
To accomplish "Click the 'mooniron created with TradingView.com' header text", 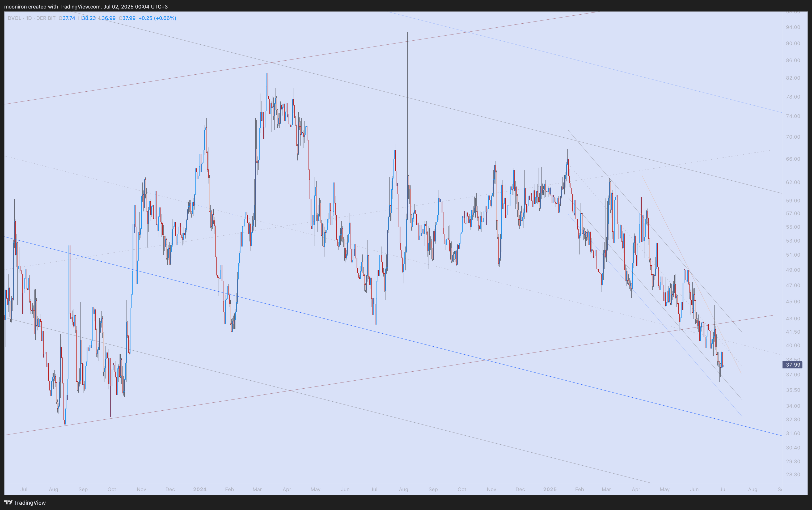I will pyautogui.click(x=53, y=7).
